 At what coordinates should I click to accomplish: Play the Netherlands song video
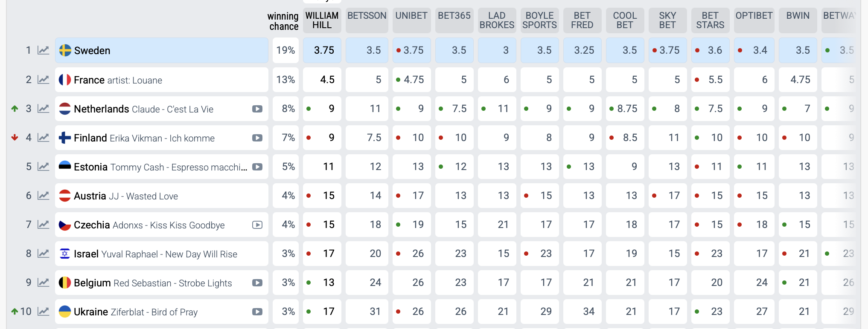(x=257, y=109)
